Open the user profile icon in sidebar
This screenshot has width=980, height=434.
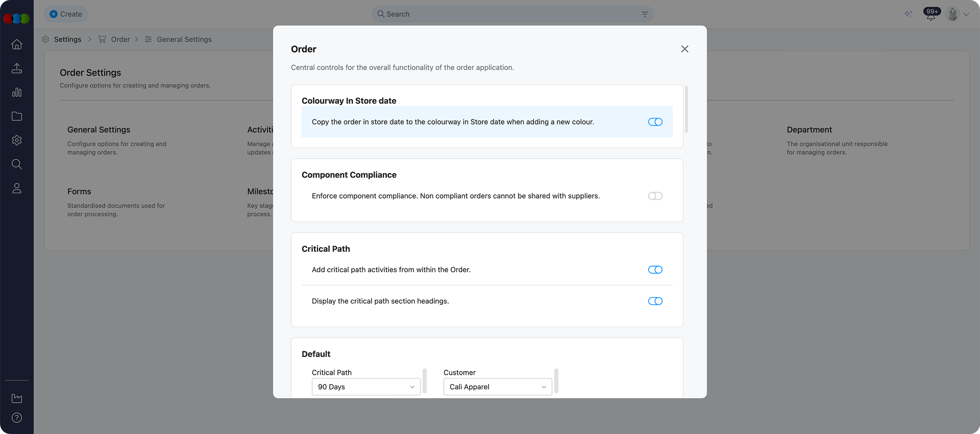[x=17, y=188]
